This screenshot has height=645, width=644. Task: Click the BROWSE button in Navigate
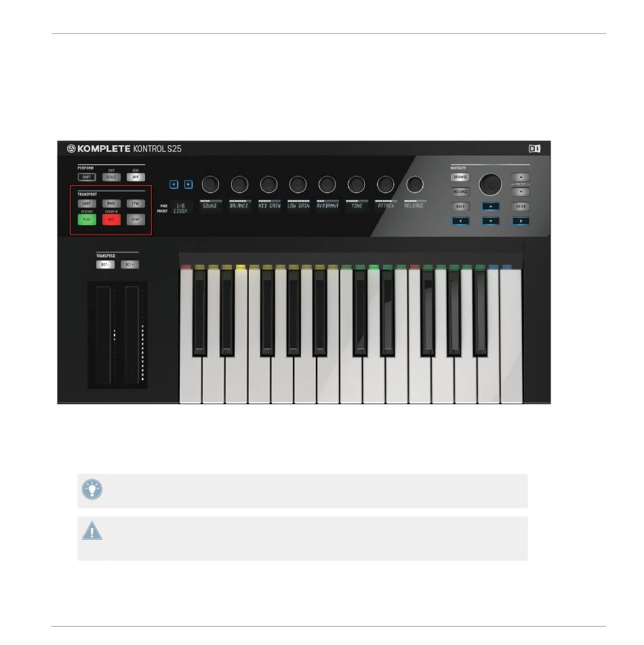pyautogui.click(x=460, y=177)
